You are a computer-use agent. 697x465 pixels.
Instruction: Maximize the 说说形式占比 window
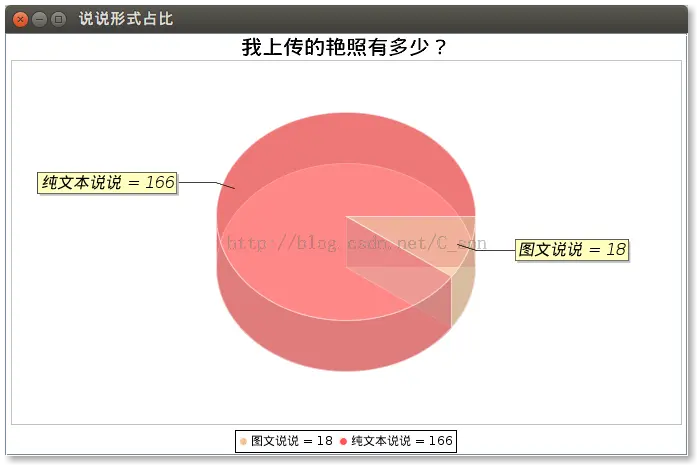(x=58, y=19)
